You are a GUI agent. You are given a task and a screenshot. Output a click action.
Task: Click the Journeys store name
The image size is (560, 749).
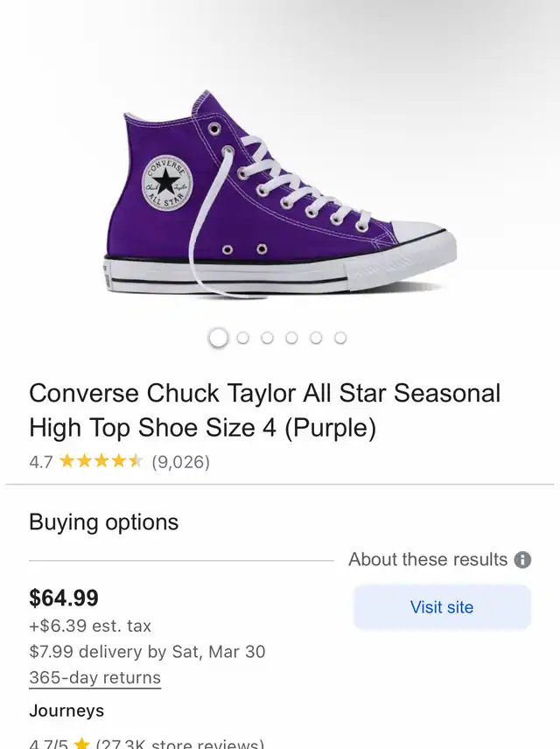[66, 710]
